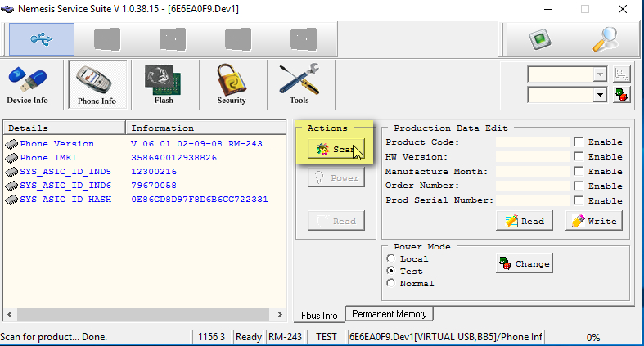The height and width of the screenshot is (346, 644).
Task: Click the green chip icon in top toolbar
Action: coord(540,39)
